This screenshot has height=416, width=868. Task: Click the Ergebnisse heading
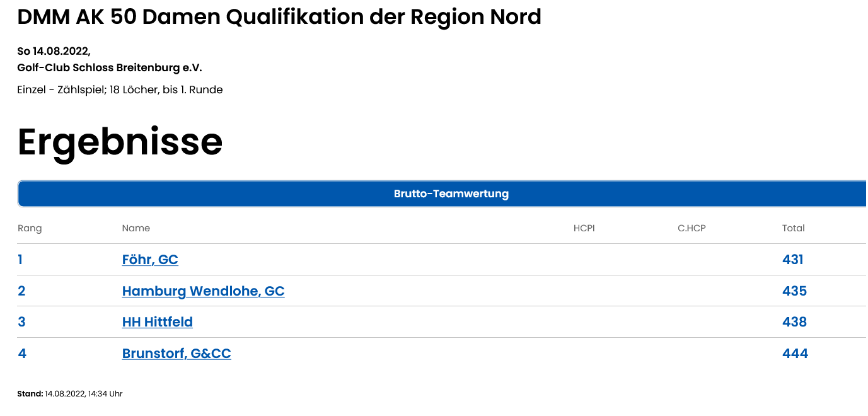coord(120,143)
